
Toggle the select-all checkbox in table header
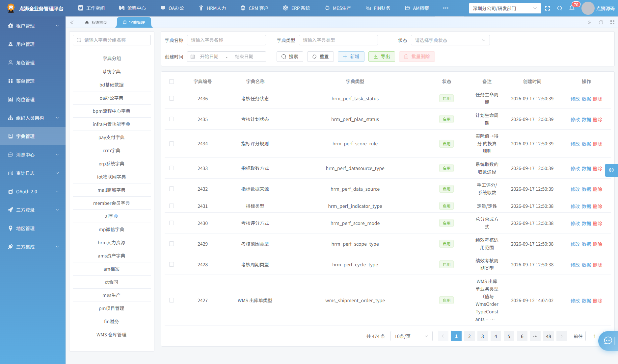point(172,82)
